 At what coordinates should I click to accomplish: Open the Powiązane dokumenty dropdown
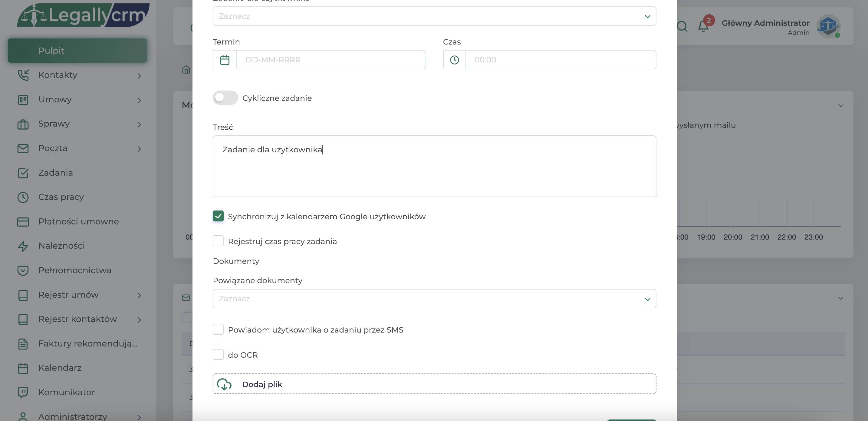(x=434, y=299)
